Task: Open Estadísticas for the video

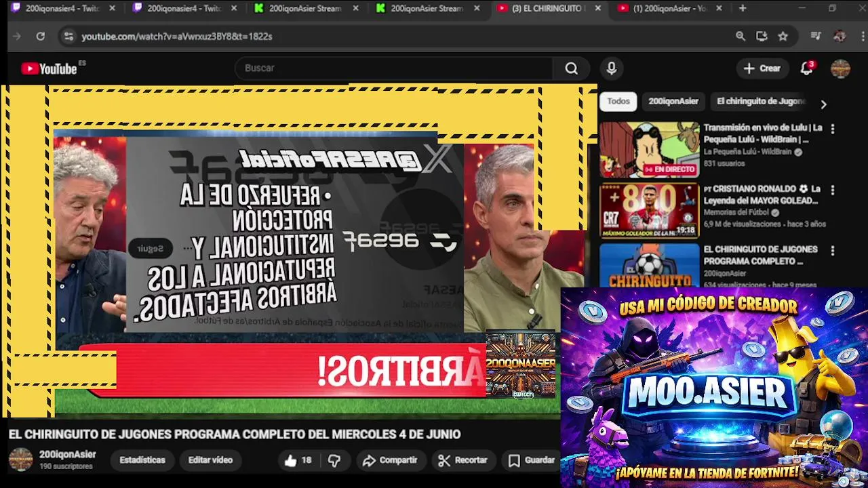Action: click(142, 460)
